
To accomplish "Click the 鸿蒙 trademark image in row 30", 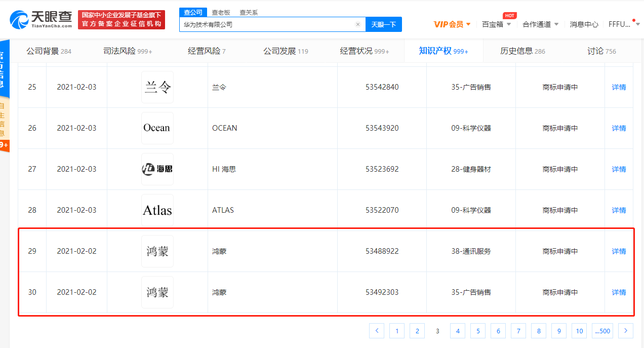I will click(x=157, y=292).
